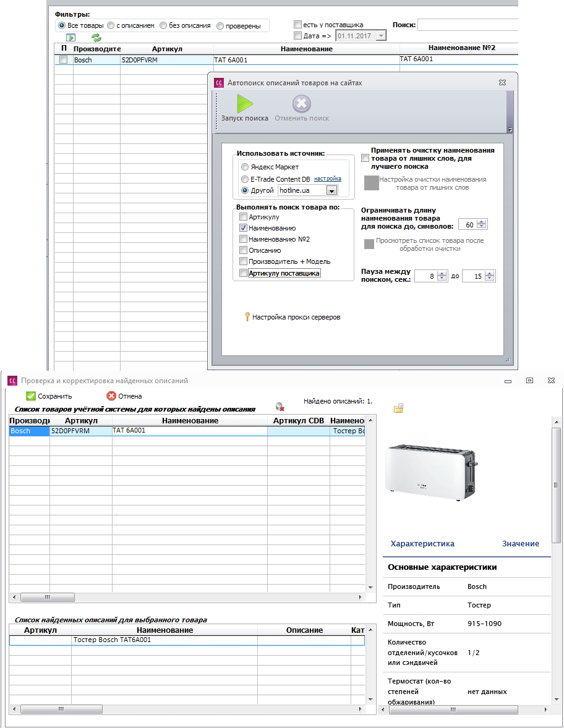Click the app icon in the Автопоиск dialog title
The width and height of the screenshot is (564, 728).
coord(219,83)
